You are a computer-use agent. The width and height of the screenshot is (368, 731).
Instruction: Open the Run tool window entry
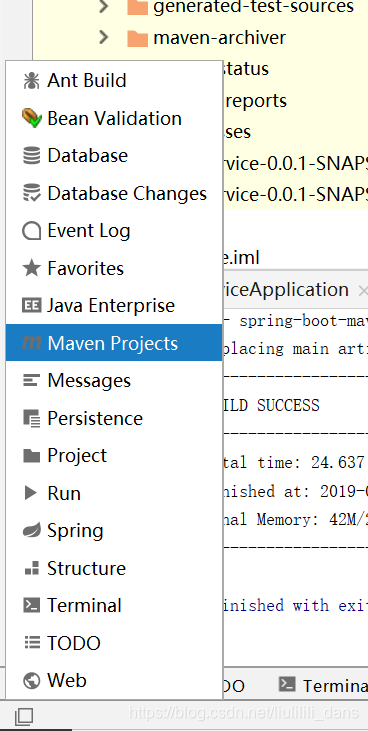click(114, 493)
